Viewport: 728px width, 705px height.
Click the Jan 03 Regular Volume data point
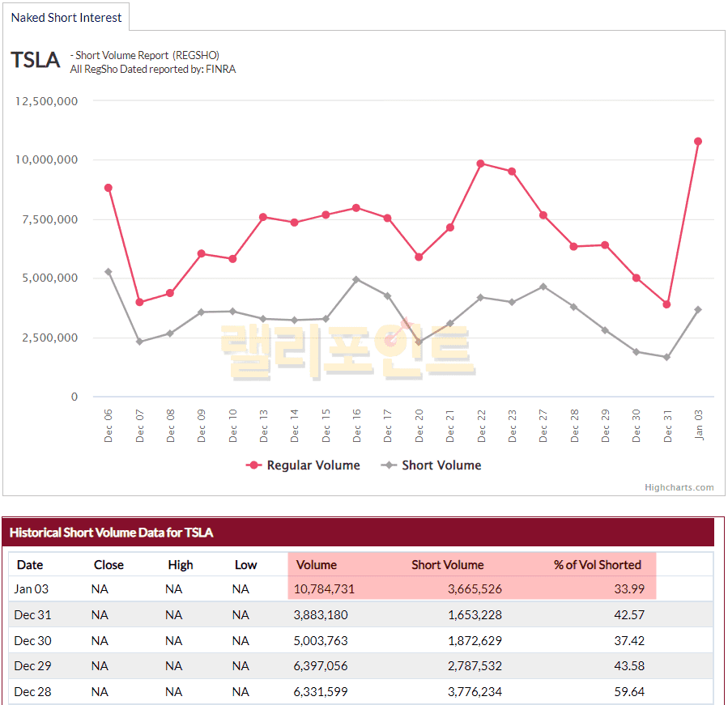point(698,142)
